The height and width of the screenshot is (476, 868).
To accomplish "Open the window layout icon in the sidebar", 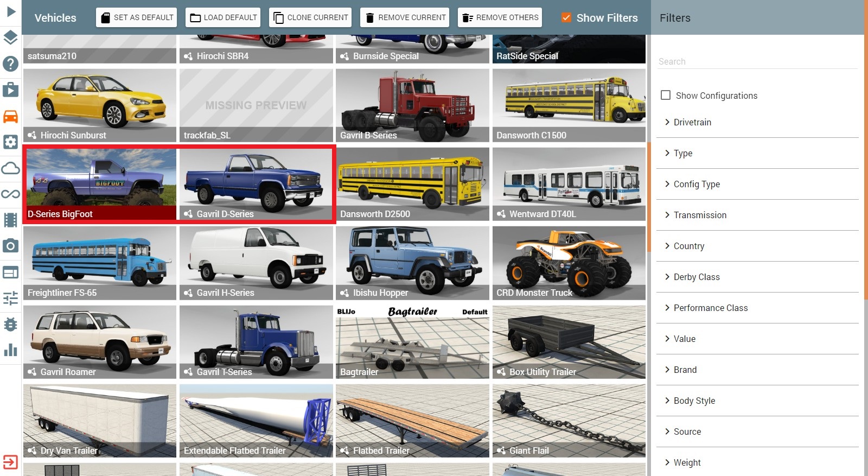I will 11,272.
